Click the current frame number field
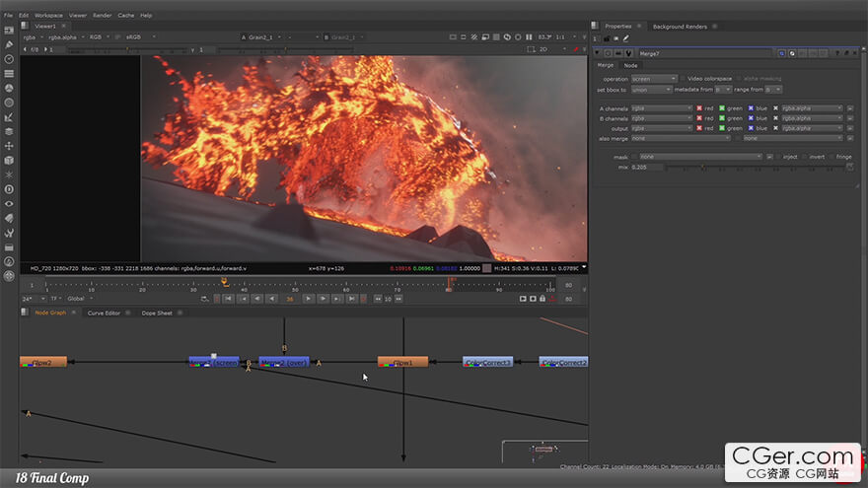Viewport: 868px width, 488px height. coord(290,298)
